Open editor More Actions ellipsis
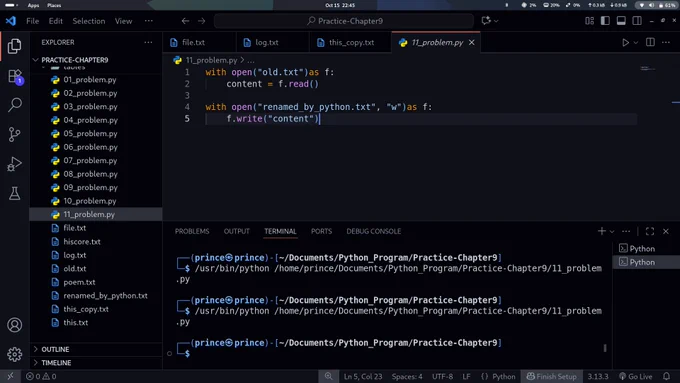Image resolution: width=680 pixels, height=383 pixels. click(666, 42)
